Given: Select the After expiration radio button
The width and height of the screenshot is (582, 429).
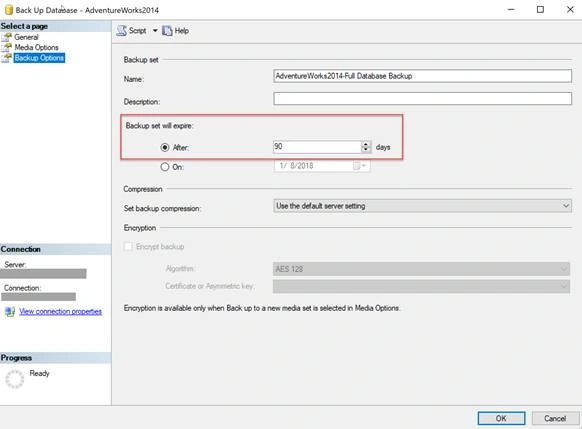Looking at the screenshot, I should [165, 147].
